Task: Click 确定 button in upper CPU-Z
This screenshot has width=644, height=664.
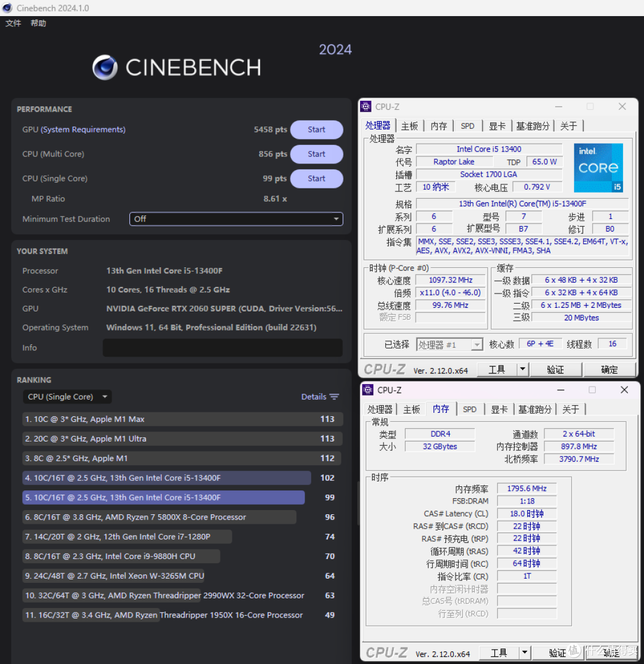Action: click(x=609, y=370)
